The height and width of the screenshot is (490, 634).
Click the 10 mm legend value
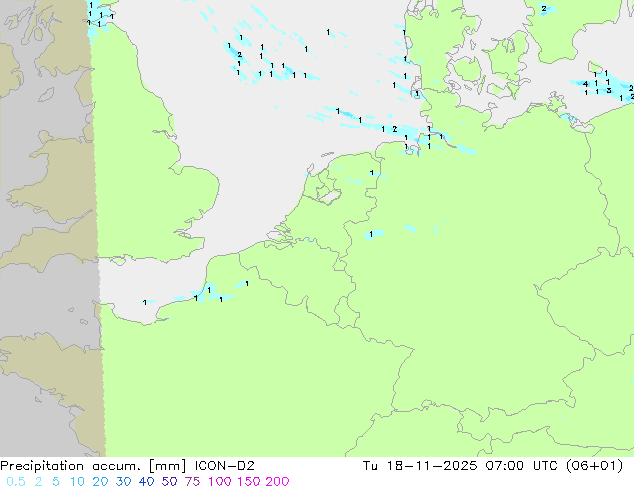coord(77,482)
